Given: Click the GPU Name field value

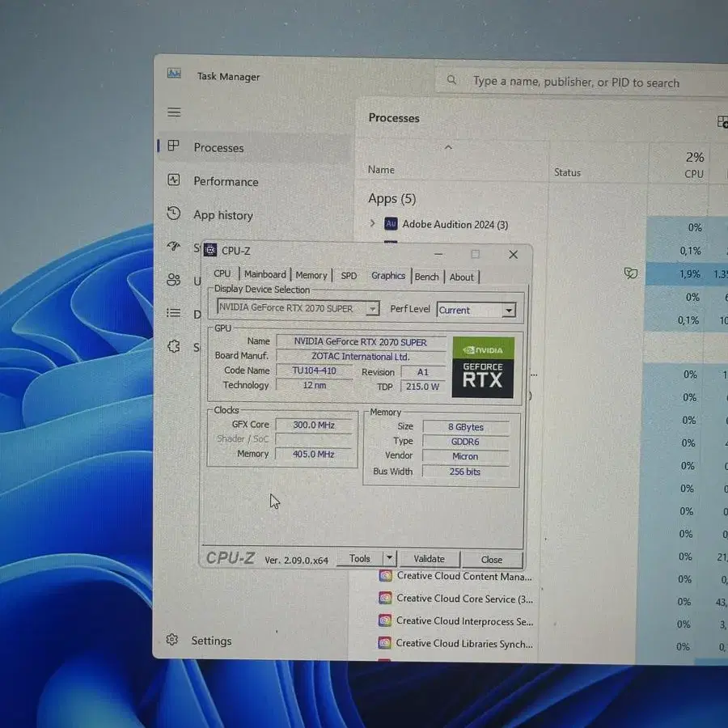Looking at the screenshot, I should click(360, 342).
